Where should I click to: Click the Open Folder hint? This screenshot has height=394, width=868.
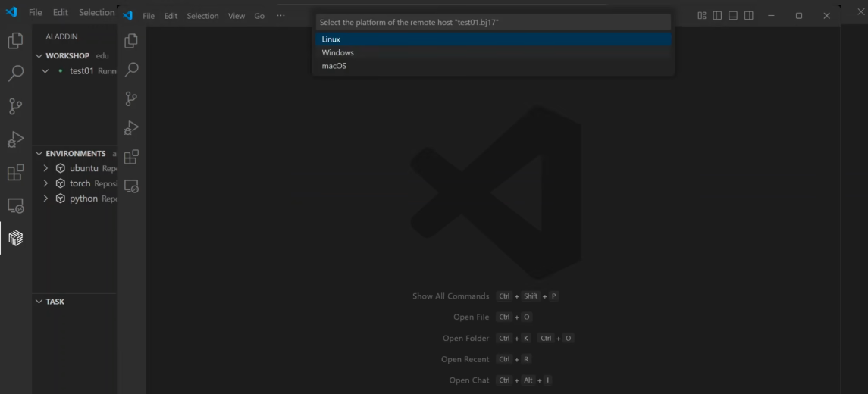[466, 338]
